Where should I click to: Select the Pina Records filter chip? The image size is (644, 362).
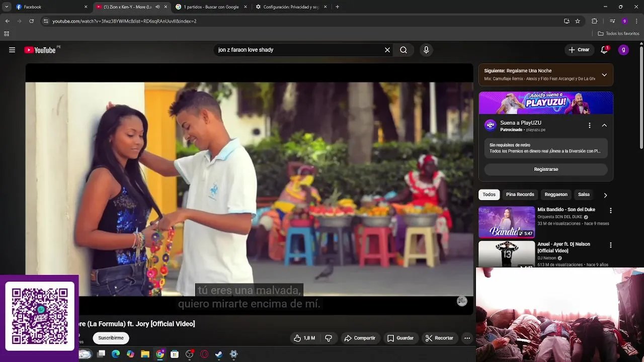click(x=520, y=195)
